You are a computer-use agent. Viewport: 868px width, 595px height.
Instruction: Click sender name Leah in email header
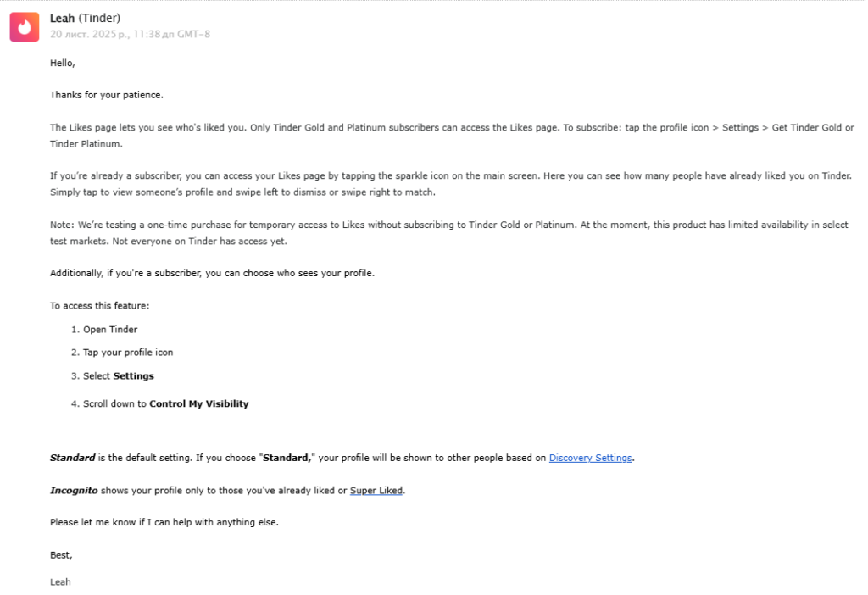62,19
